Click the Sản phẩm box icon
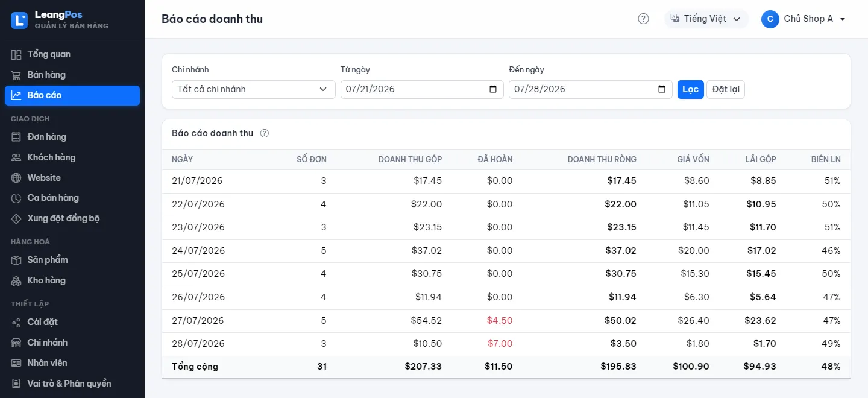 coord(16,260)
